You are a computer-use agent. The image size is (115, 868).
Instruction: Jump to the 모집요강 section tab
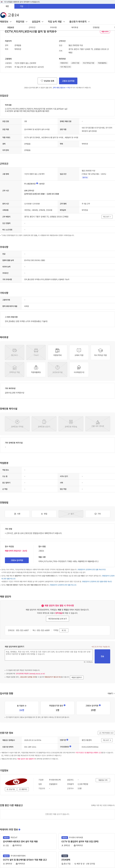click(x=11, y=28)
